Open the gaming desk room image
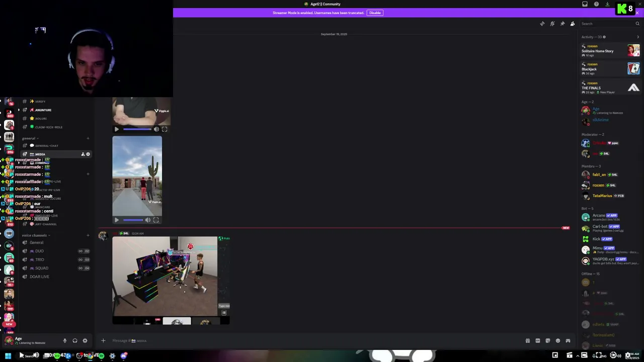The image size is (644, 362). click(171, 281)
